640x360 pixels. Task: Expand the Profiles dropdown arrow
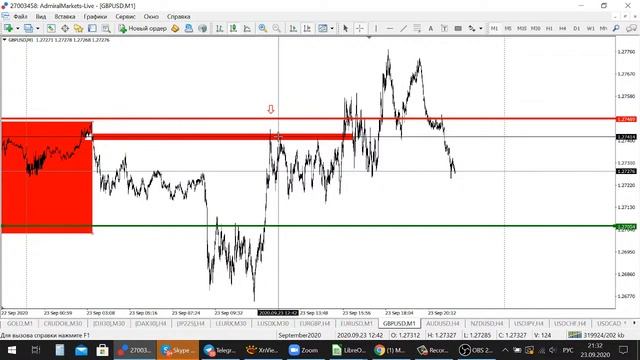38,29
